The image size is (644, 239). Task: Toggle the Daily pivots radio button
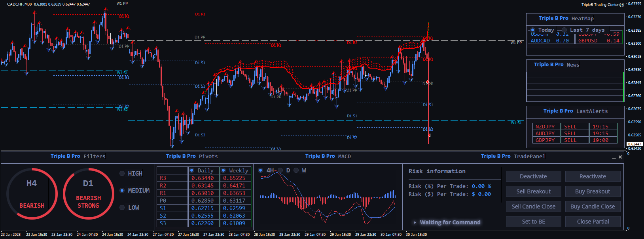click(192, 170)
